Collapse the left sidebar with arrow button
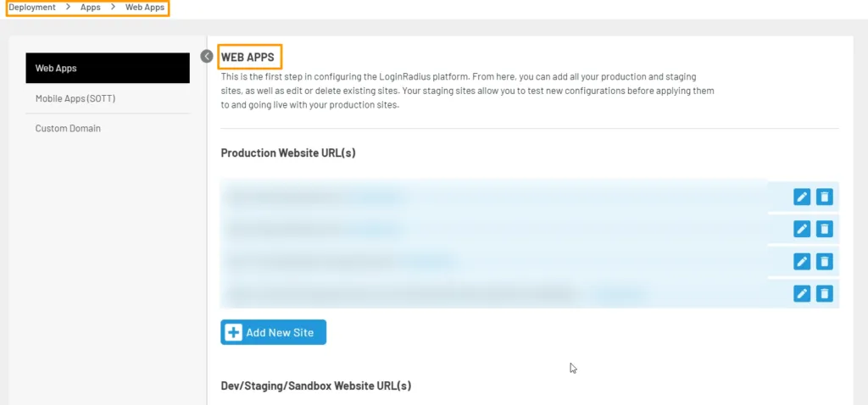This screenshot has width=868, height=405. [207, 56]
